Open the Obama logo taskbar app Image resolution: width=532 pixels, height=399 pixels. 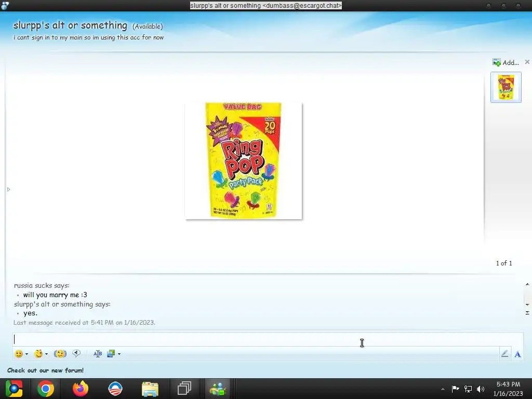coord(115,389)
